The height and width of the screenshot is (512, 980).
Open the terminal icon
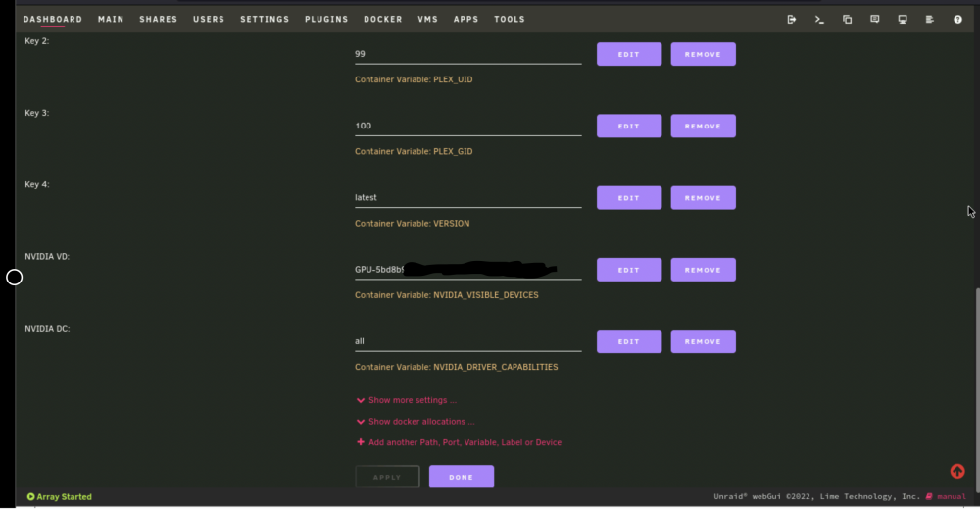[819, 20]
